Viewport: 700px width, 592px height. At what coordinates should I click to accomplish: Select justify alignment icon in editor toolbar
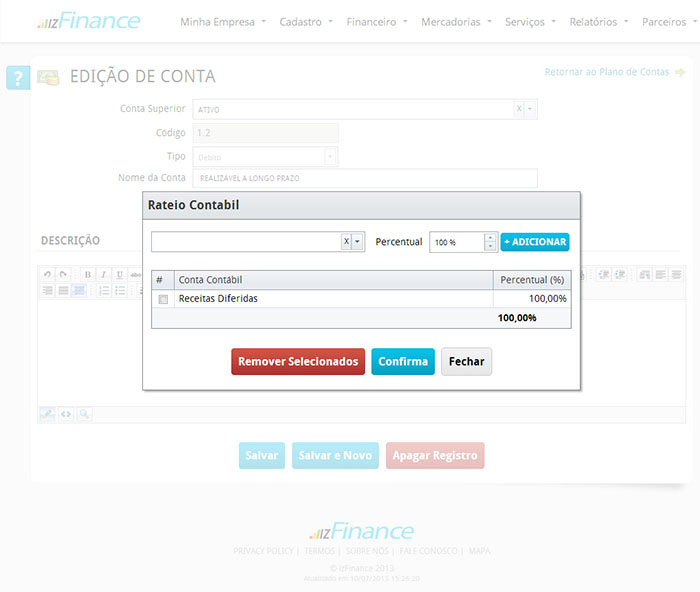(63, 291)
